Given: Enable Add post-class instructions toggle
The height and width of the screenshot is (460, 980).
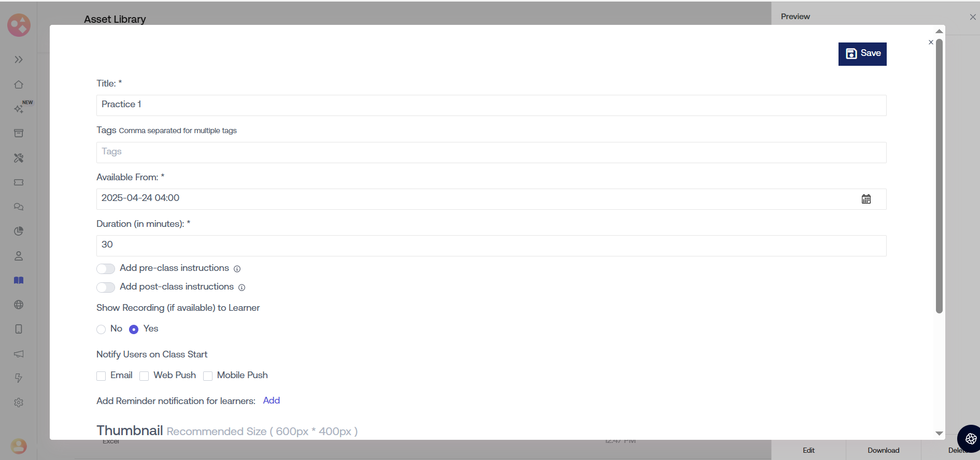Looking at the screenshot, I should [106, 287].
